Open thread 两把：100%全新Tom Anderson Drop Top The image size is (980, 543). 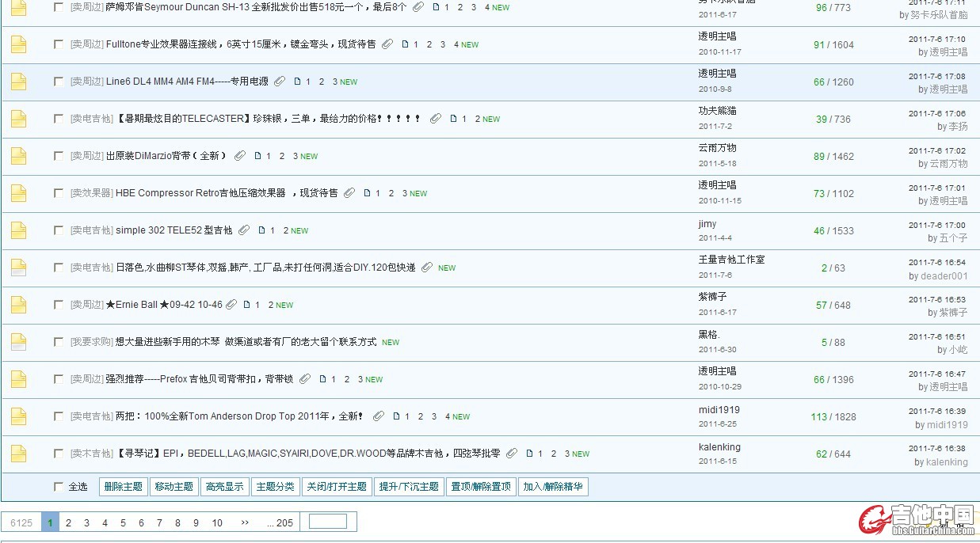point(240,416)
